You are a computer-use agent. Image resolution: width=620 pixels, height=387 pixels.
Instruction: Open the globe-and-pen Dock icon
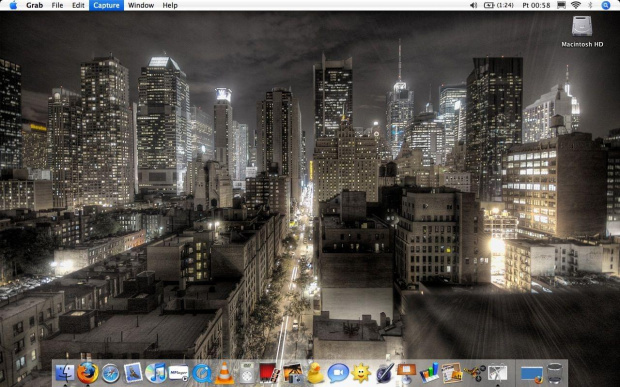pos(384,373)
